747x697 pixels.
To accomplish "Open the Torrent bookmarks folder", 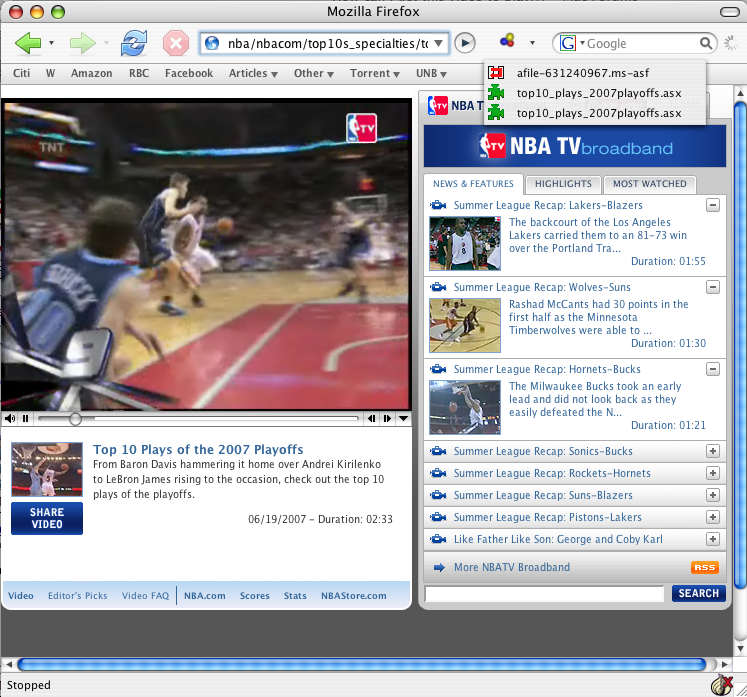I will pos(374,73).
